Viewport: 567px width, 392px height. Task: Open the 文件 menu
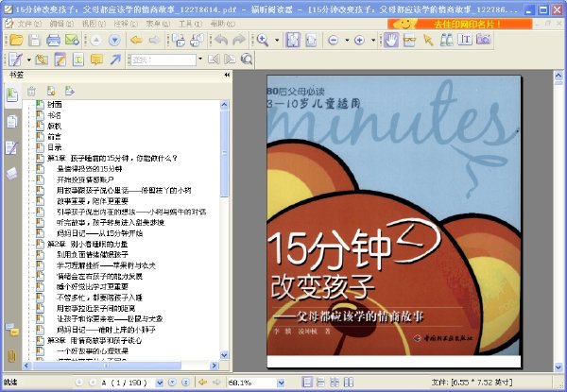29,24
